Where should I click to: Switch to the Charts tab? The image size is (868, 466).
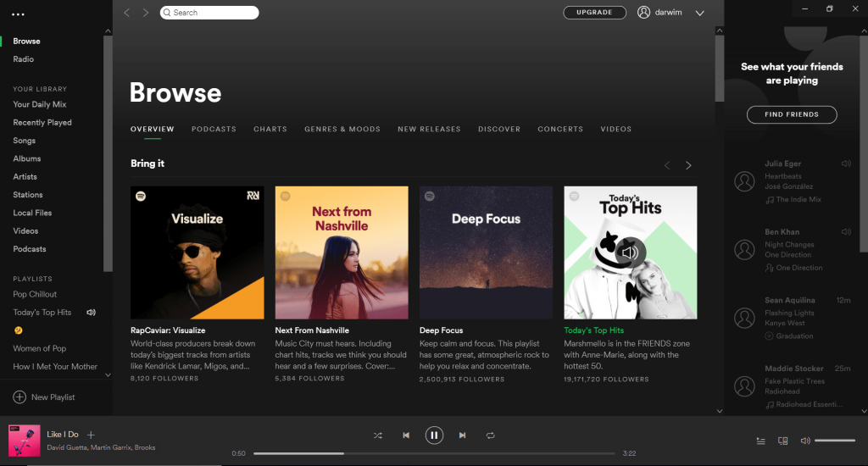click(x=270, y=130)
